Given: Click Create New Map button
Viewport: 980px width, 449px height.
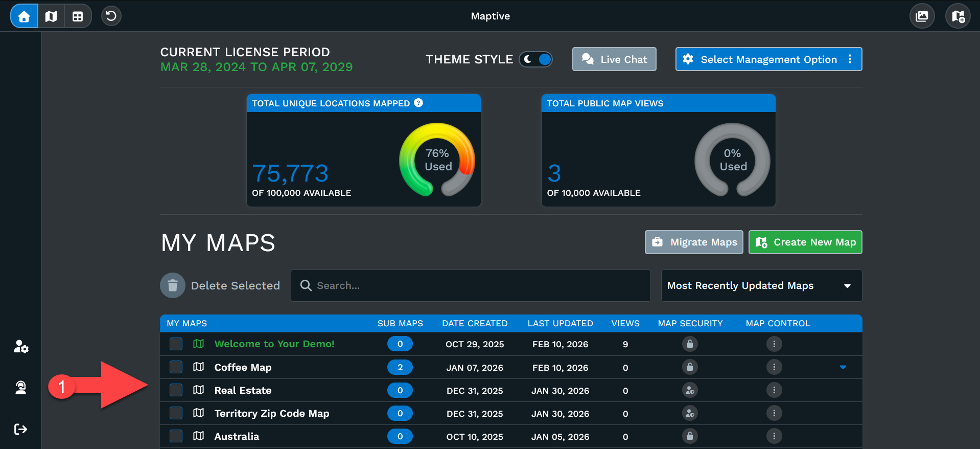Looking at the screenshot, I should [805, 242].
